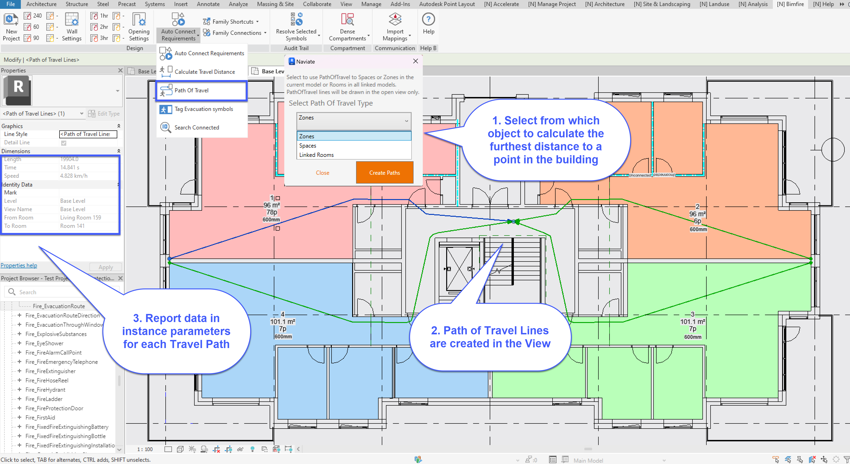
Task: Open the Path Of Travel Type combo box
Action: coord(353,120)
